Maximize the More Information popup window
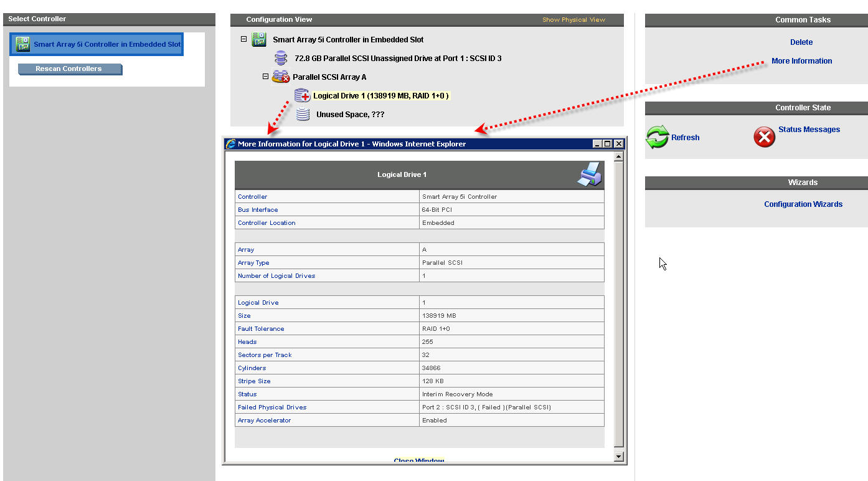868x481 pixels. (x=608, y=144)
